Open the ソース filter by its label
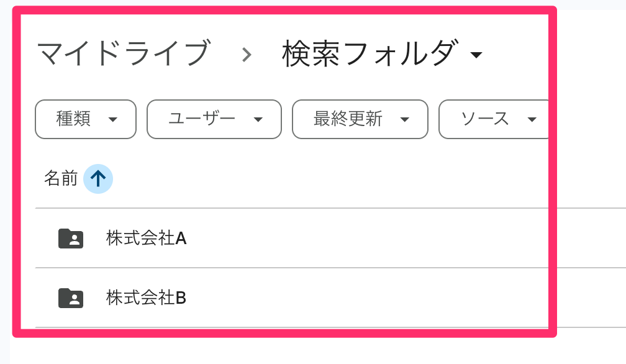Screen dimensions: 626x364 coord(485,119)
